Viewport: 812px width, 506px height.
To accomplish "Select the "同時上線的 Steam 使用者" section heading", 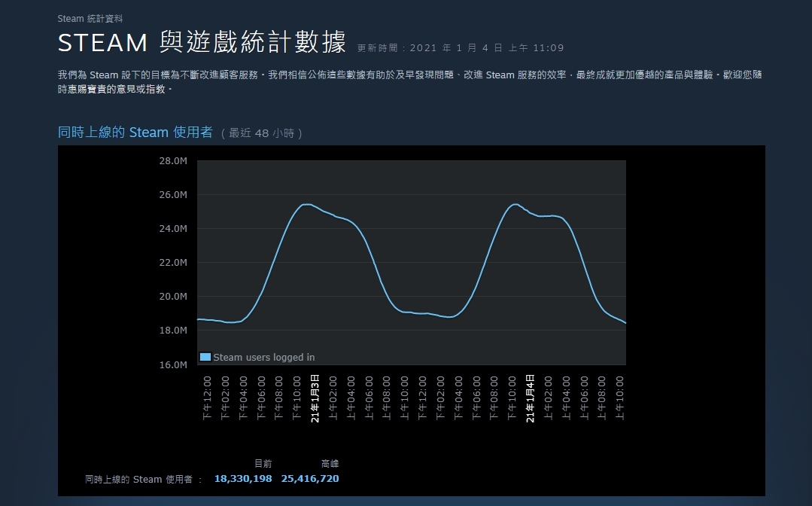I will 135,133.
